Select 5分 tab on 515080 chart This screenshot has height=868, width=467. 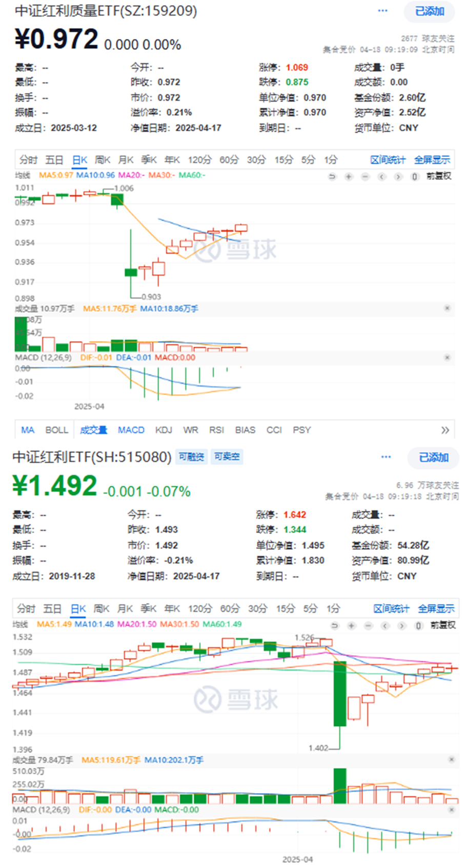(310, 609)
